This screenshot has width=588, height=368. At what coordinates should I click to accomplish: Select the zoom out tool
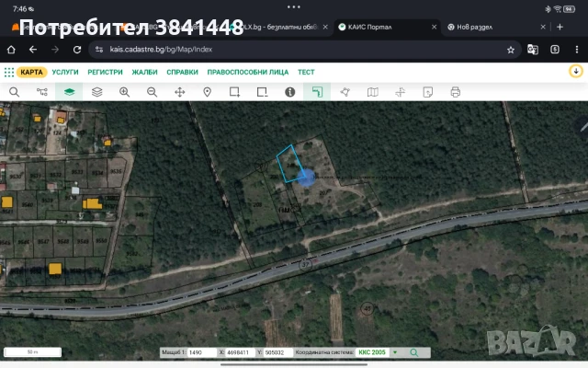[152, 92]
